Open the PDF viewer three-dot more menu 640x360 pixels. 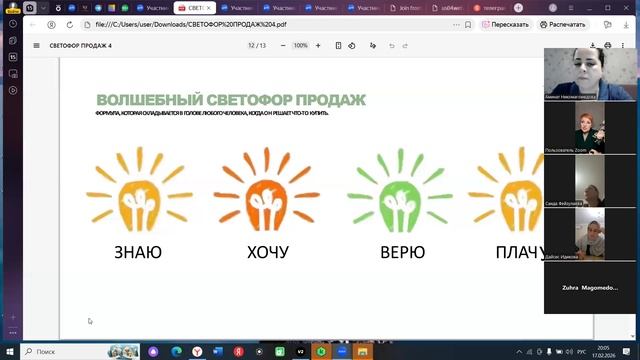point(623,46)
